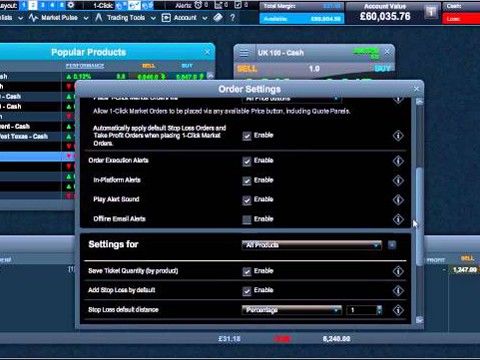Open the help question mark icon
The width and height of the screenshot is (480, 360).
(x=232, y=17)
